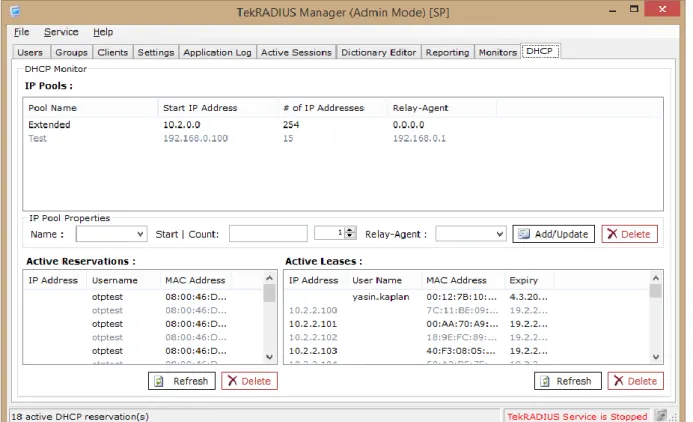The height and width of the screenshot is (422, 693).
Task: Maximize the TekRADIUS Manager window
Action: tap(634, 9)
